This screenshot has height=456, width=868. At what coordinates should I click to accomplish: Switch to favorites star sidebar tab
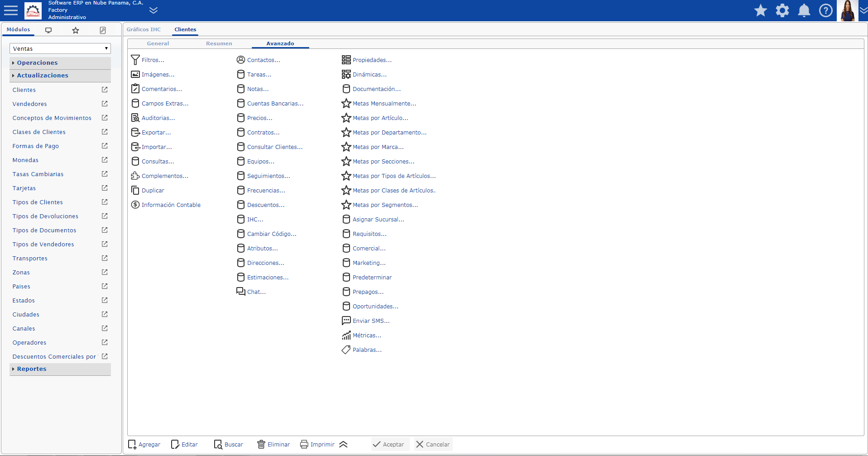[76, 30]
